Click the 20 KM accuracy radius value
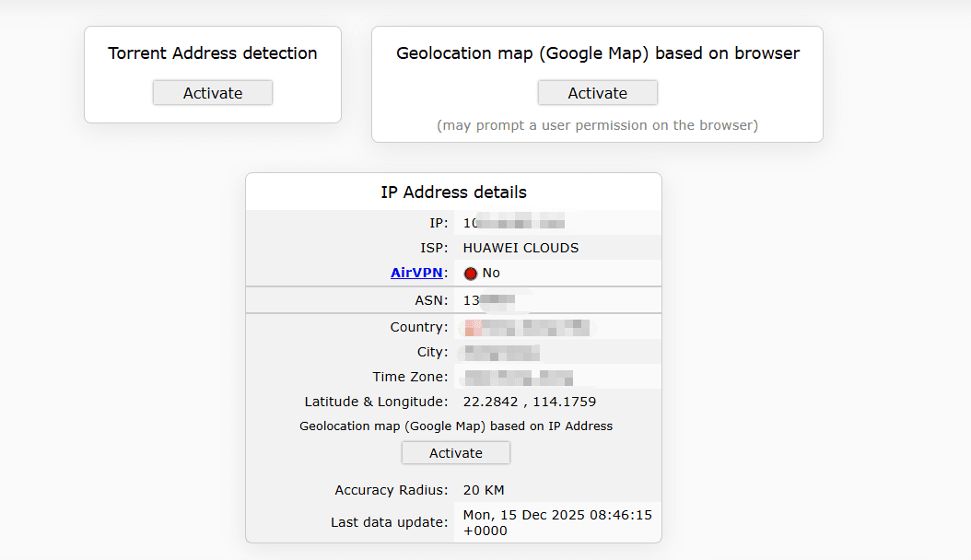This screenshot has width=971, height=560. [x=484, y=490]
